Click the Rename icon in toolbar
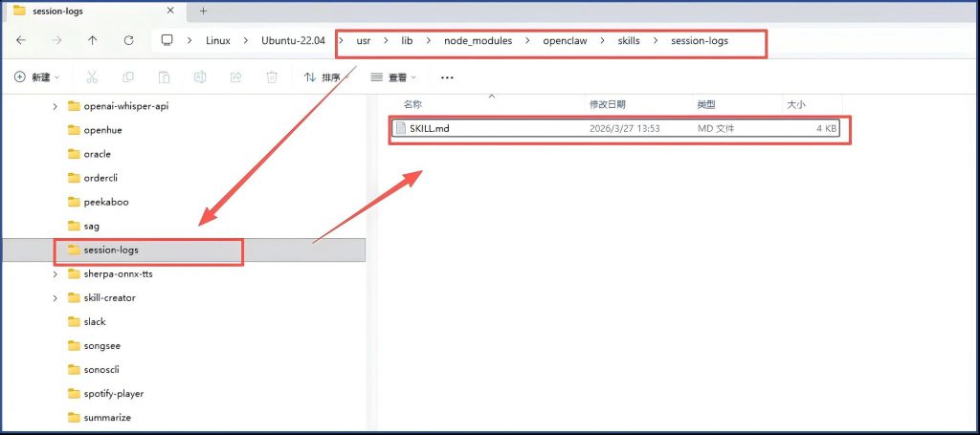 (200, 76)
